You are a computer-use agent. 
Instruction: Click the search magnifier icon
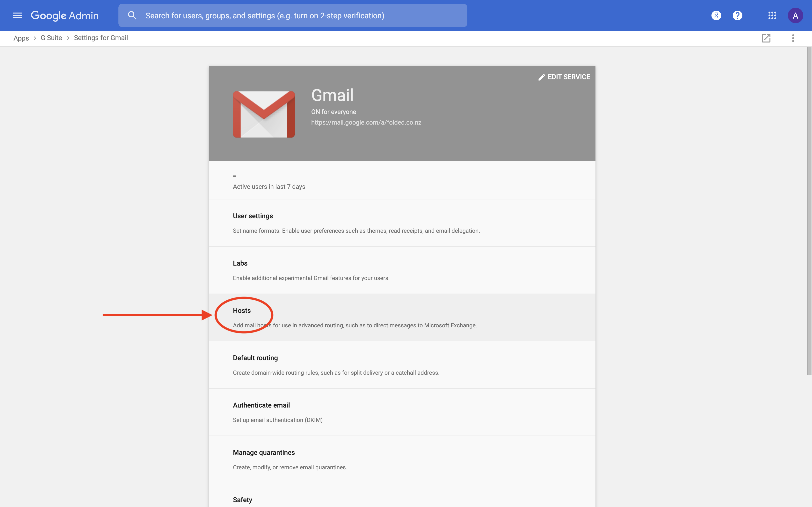click(x=132, y=15)
